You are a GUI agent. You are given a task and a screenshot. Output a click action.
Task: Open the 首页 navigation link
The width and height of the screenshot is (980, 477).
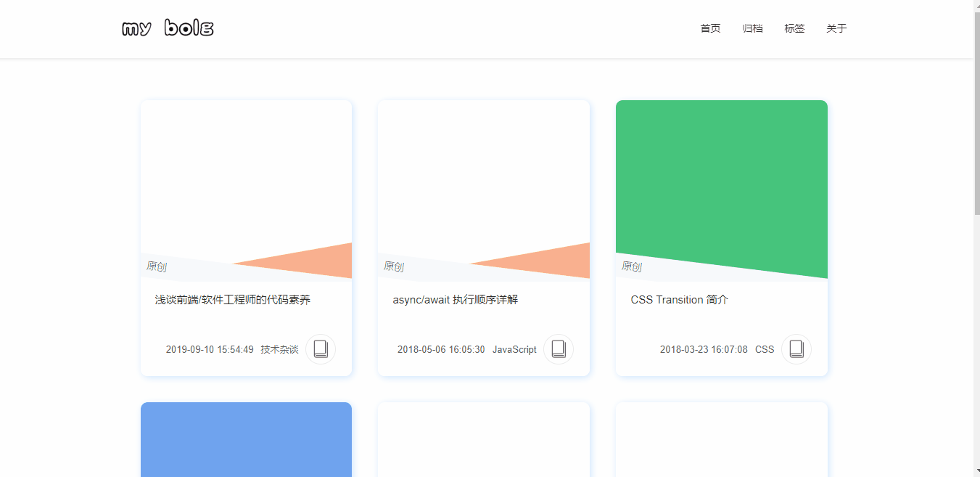click(710, 28)
